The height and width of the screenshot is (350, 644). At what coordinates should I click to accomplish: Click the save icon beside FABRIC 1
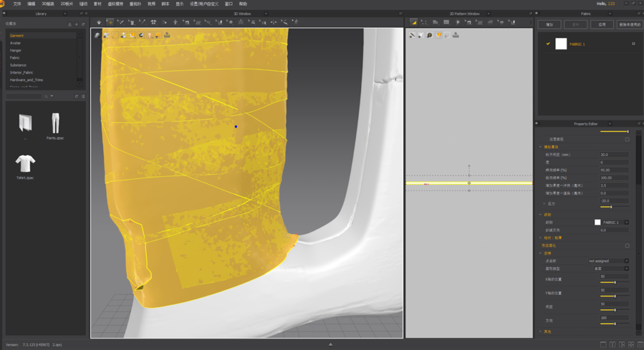633,44
